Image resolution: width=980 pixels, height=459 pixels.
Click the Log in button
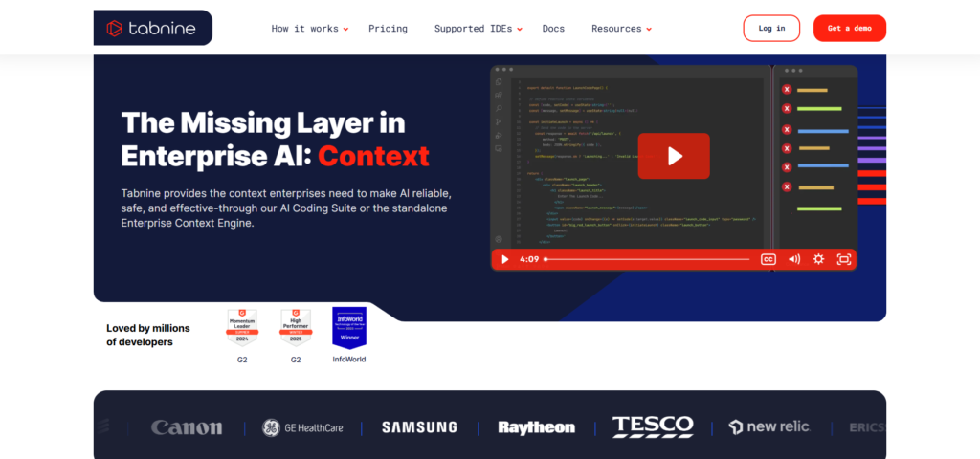[x=771, y=28]
